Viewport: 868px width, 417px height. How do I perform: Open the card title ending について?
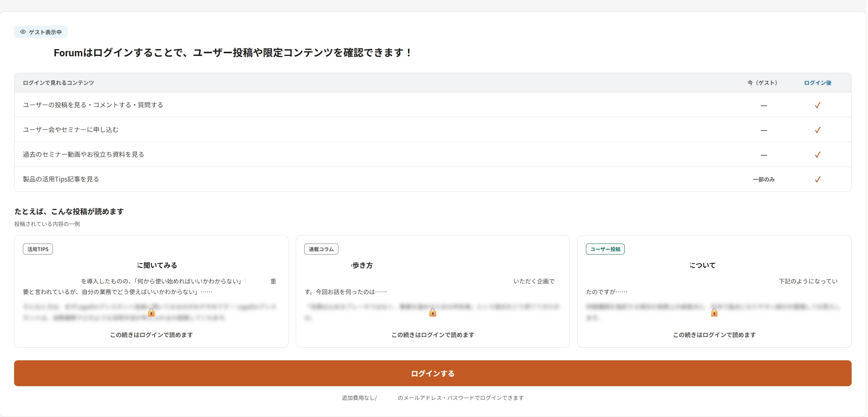pyautogui.click(x=703, y=265)
